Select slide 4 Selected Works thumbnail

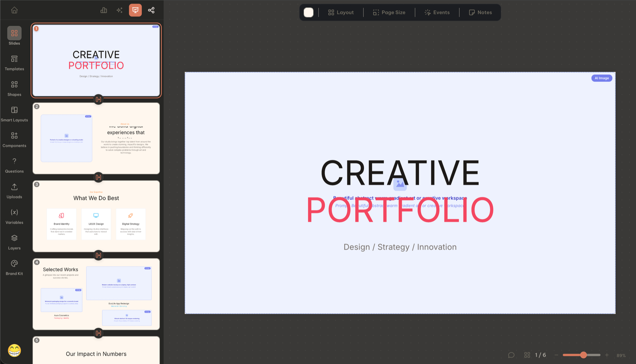[x=96, y=294]
